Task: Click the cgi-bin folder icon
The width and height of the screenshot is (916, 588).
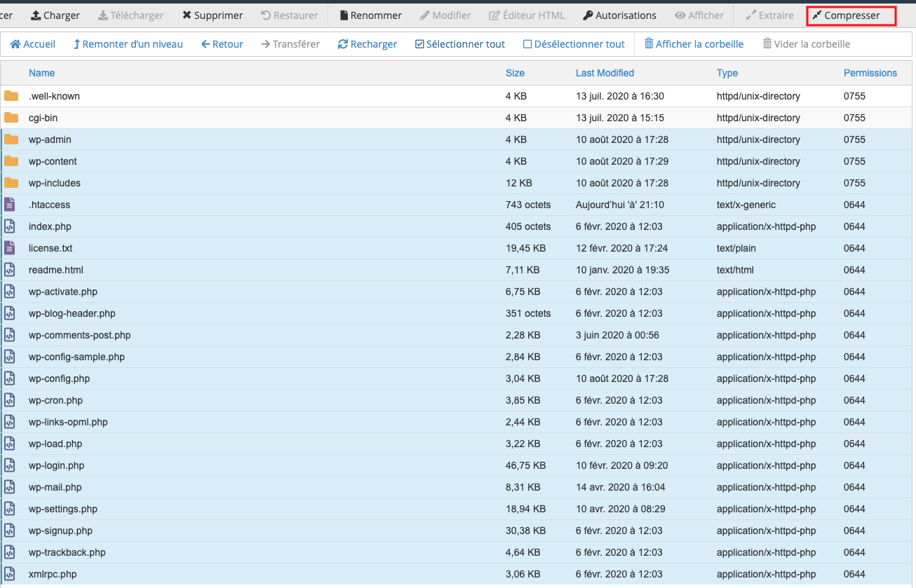Action: click(11, 118)
